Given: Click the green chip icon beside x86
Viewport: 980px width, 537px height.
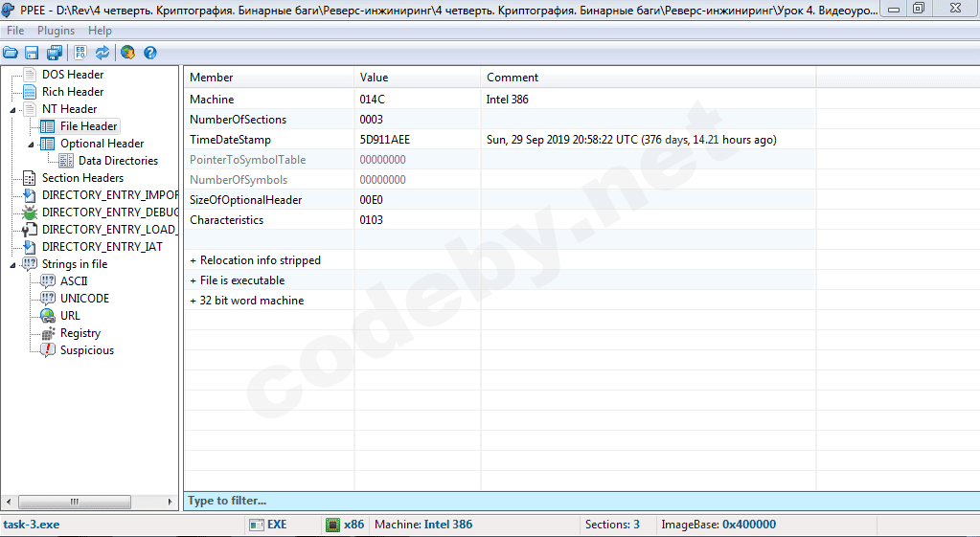Looking at the screenshot, I should (333, 526).
